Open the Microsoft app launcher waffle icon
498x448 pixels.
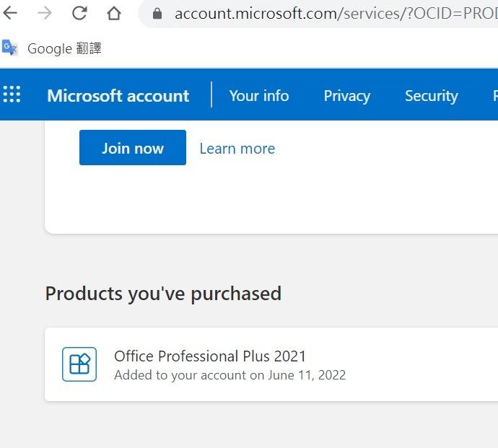click(12, 95)
